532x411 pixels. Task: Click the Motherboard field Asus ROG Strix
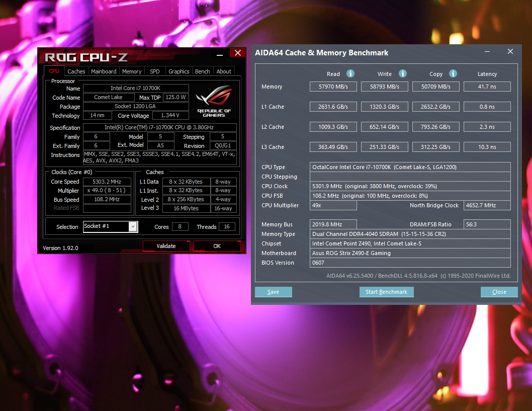(410, 253)
